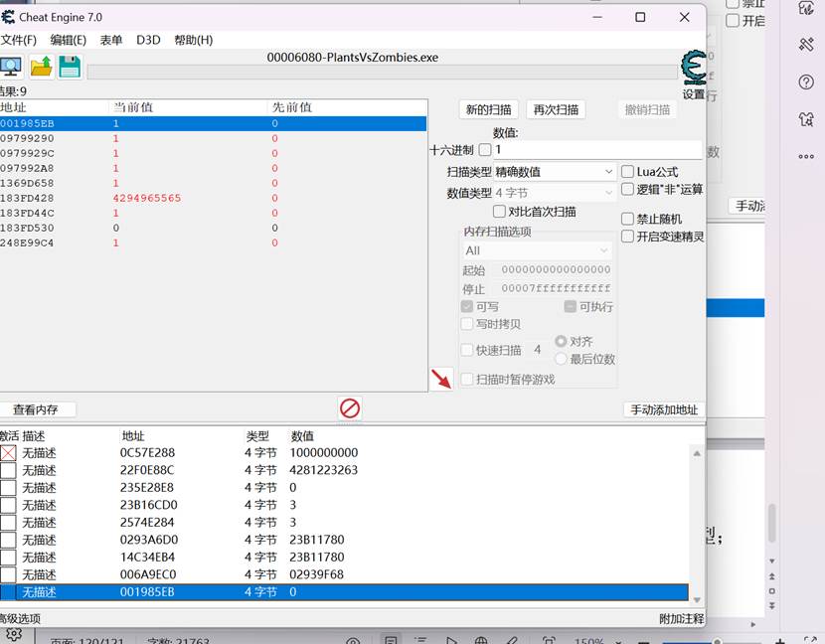Image resolution: width=825 pixels, height=644 pixels.
Task: Select scan result 001985EB
Action: coord(213,123)
